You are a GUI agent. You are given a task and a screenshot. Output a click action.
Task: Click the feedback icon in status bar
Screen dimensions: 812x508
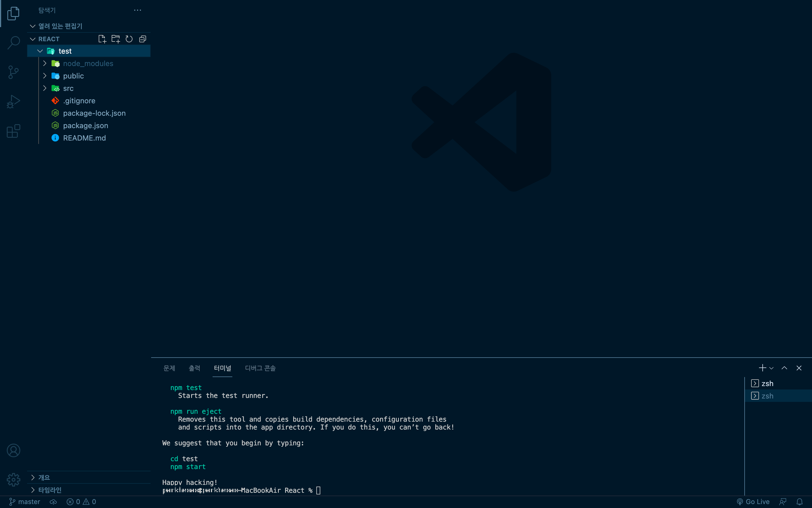tap(783, 502)
